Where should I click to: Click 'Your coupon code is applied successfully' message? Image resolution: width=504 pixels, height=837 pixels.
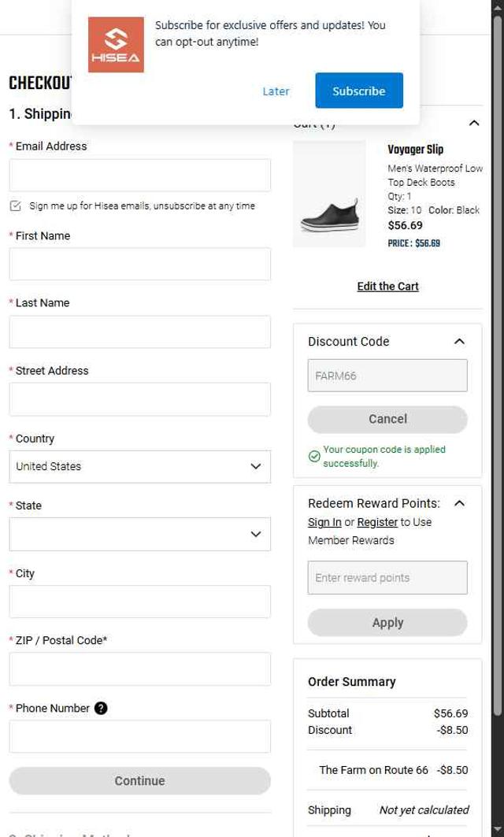tap(384, 457)
